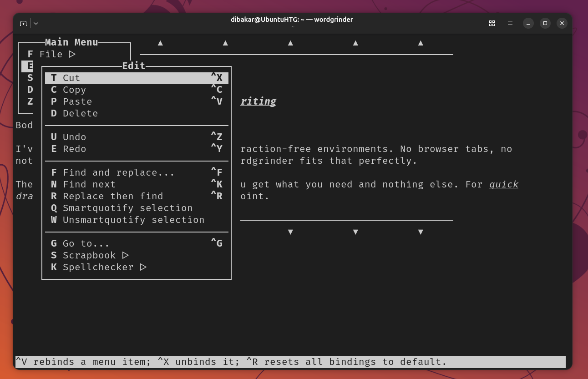Click the ^X shortcut next to Cut
This screenshot has height=379, width=588.
pos(217,78)
